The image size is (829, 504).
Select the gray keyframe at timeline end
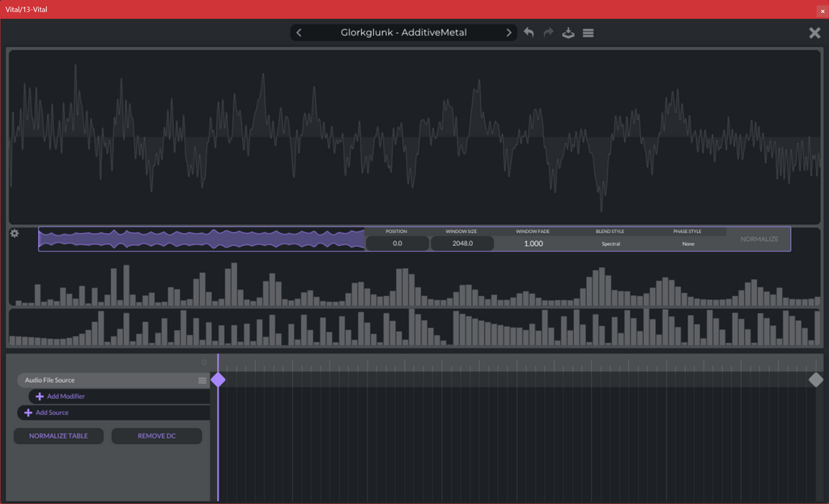816,380
